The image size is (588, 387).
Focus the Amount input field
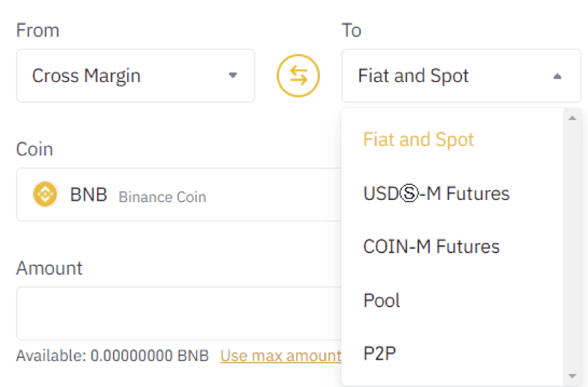(179, 314)
